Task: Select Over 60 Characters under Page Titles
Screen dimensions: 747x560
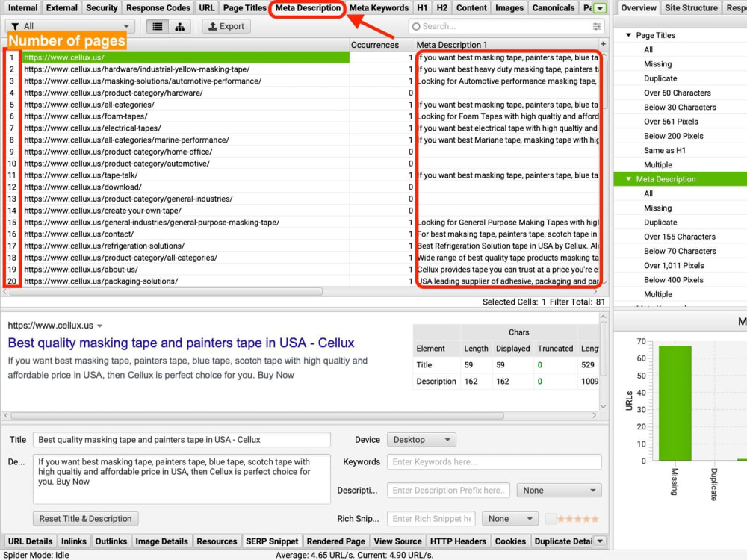Action: pos(677,93)
